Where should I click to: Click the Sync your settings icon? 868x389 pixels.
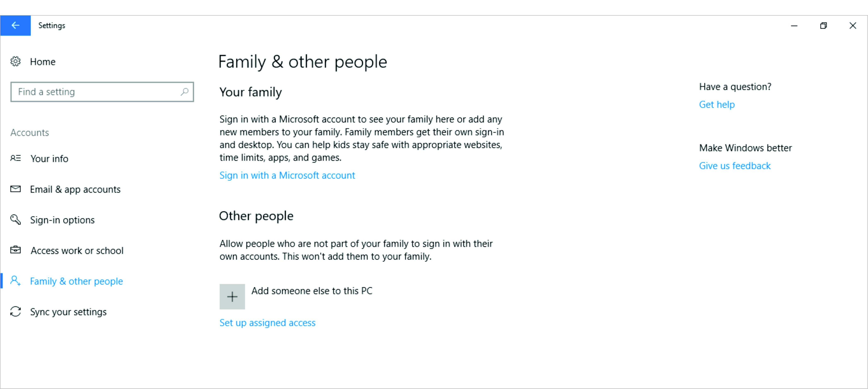pyautogui.click(x=16, y=311)
